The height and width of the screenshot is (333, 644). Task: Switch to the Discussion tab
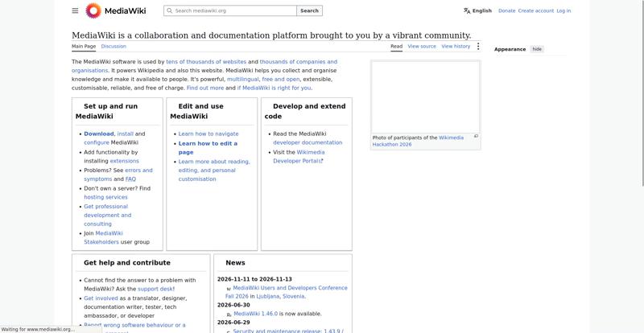tap(114, 47)
